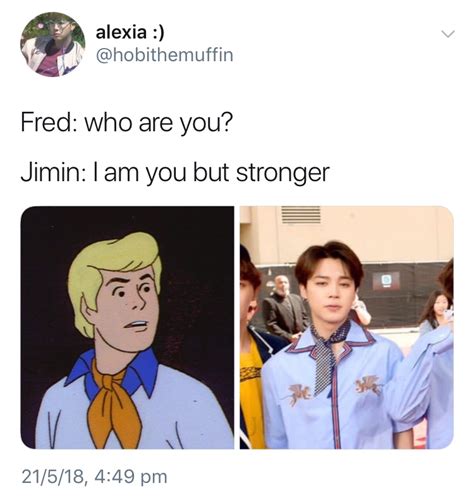Image resolution: width=474 pixels, height=500 pixels.
Task: Open the tweet options chevron menu
Action: pos(447,34)
